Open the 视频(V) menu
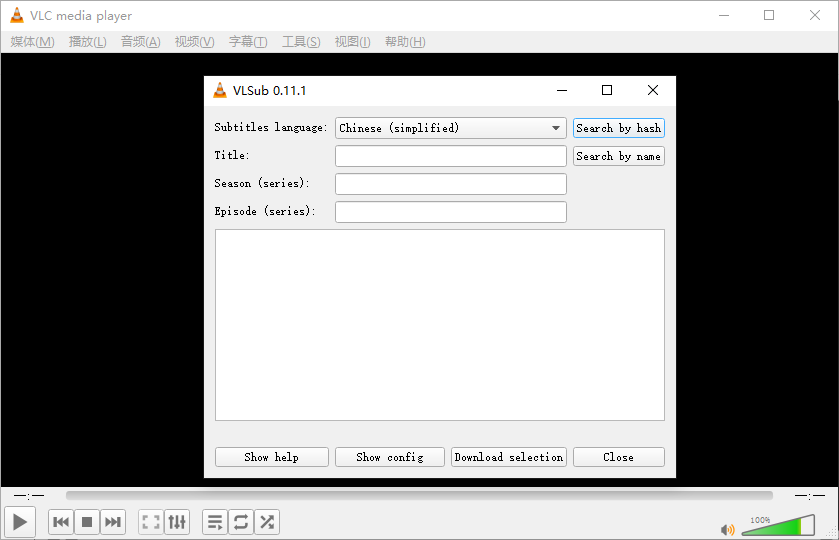Viewport: 839px width, 540px height. (x=194, y=42)
